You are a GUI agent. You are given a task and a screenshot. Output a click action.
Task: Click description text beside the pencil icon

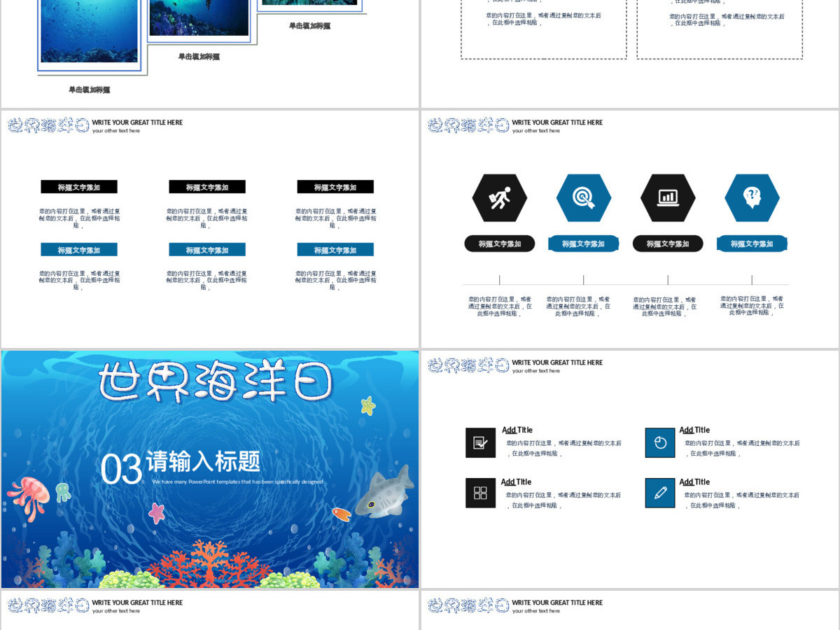tap(741, 500)
